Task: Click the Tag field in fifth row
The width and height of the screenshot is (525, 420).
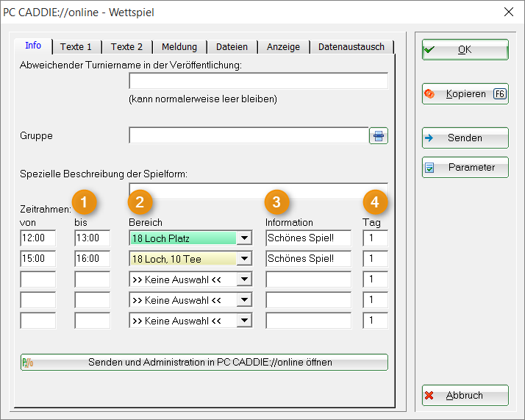Action: point(375,321)
